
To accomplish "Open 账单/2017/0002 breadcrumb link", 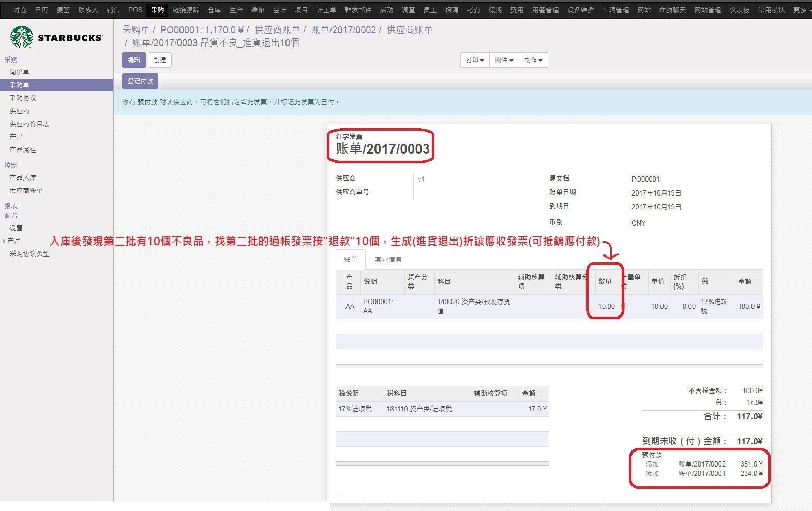I will coord(343,30).
